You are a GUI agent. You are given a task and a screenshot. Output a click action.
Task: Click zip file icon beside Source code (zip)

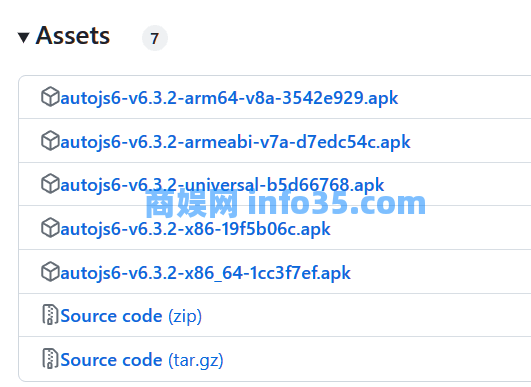point(50,315)
